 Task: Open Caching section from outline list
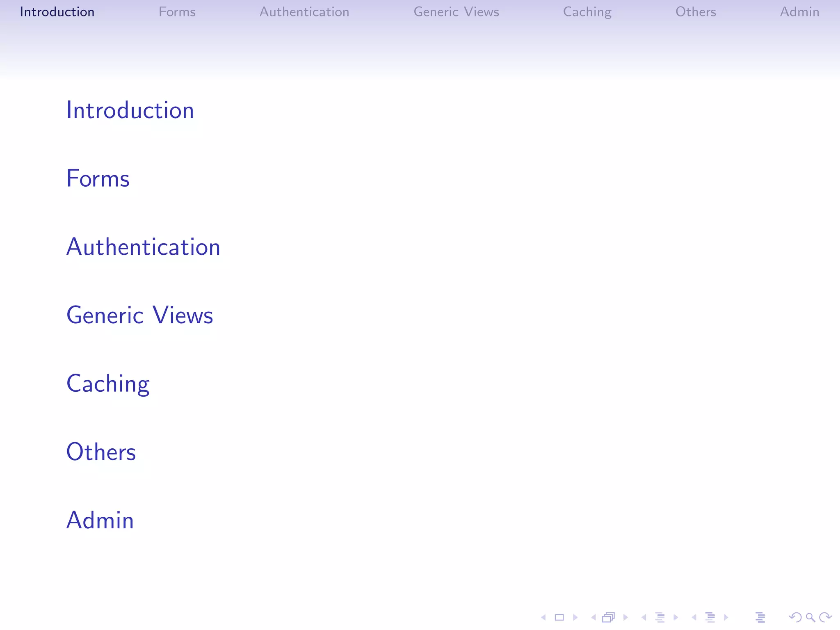[x=108, y=384]
